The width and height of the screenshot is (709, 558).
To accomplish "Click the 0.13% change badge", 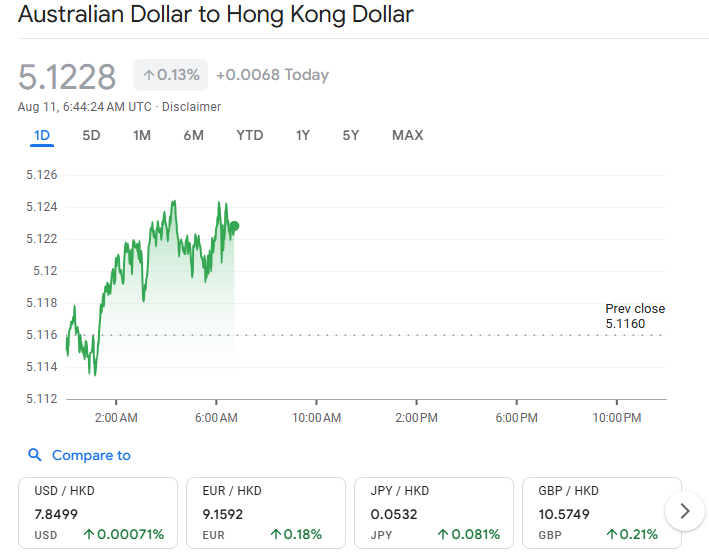I will point(170,75).
